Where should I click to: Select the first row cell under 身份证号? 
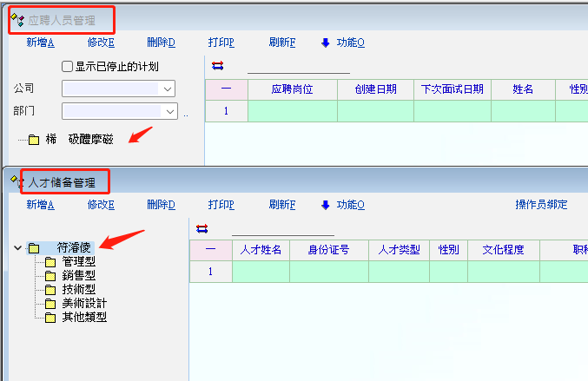click(x=328, y=271)
